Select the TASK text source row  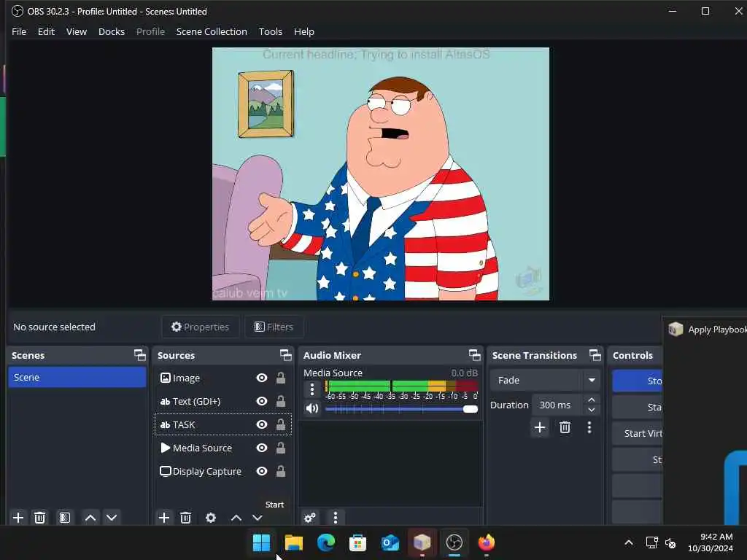(223, 424)
